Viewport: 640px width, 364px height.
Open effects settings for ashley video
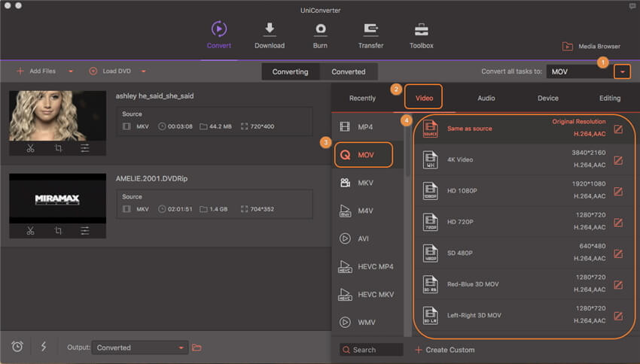coord(85,148)
